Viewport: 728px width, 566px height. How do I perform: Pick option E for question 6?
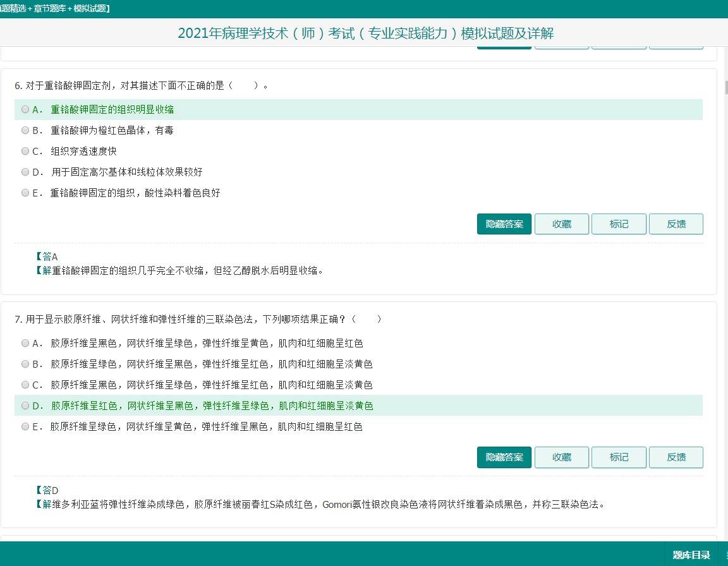[25, 193]
